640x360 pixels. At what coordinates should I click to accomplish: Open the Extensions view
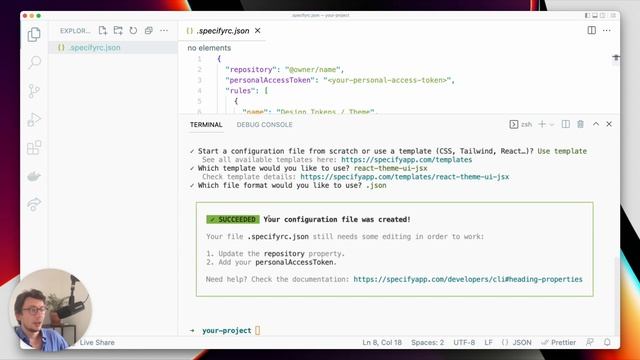coord(34,147)
